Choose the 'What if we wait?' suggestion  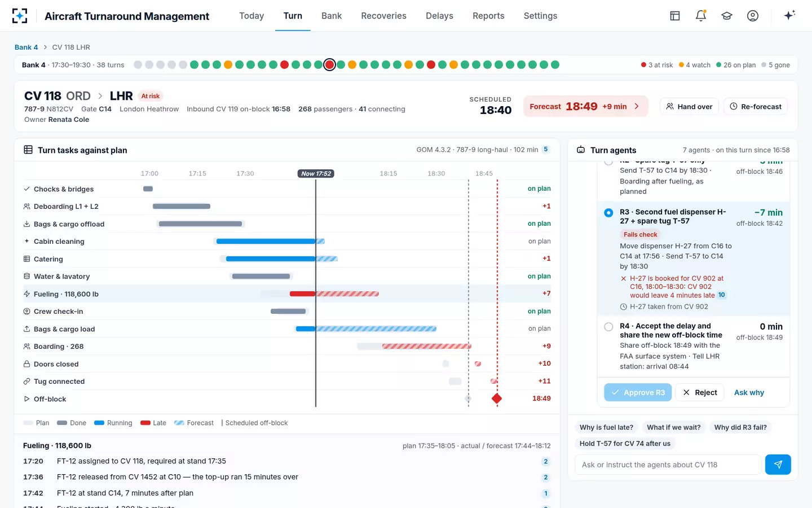point(674,427)
